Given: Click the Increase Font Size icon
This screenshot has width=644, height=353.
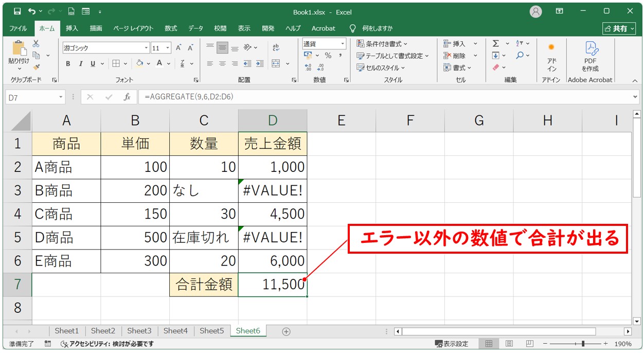Looking at the screenshot, I should point(178,48).
